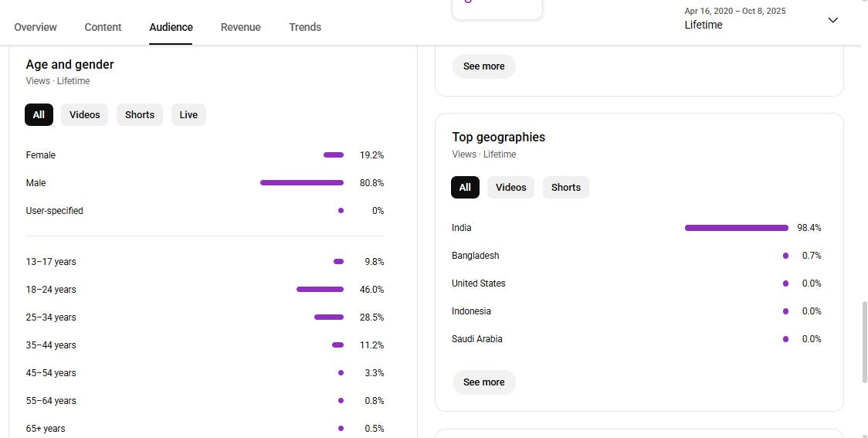Filter Top geographies by Videos

[x=510, y=188]
